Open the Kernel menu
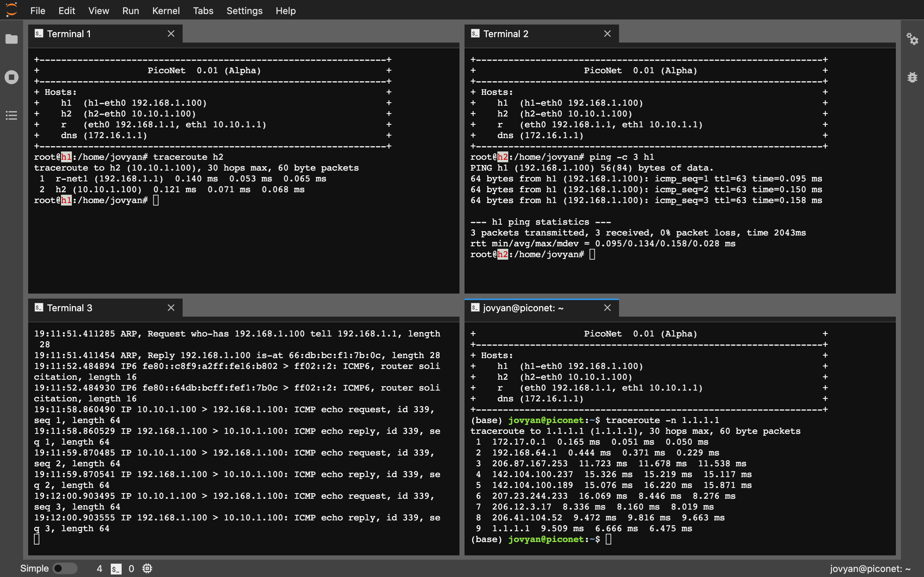Viewport: 924px width, 577px height. 166,11
